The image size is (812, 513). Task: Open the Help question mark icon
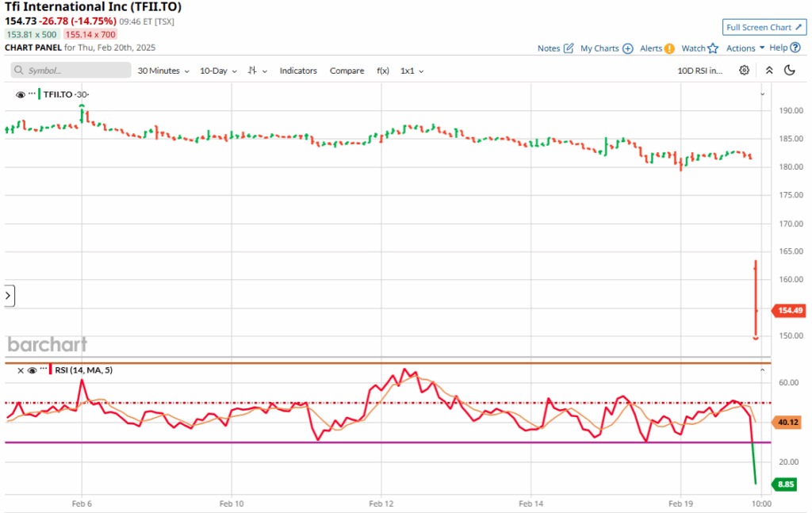tap(795, 48)
